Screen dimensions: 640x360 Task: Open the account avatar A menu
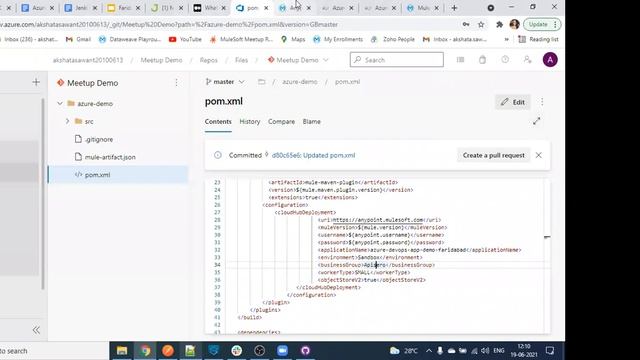point(550,60)
